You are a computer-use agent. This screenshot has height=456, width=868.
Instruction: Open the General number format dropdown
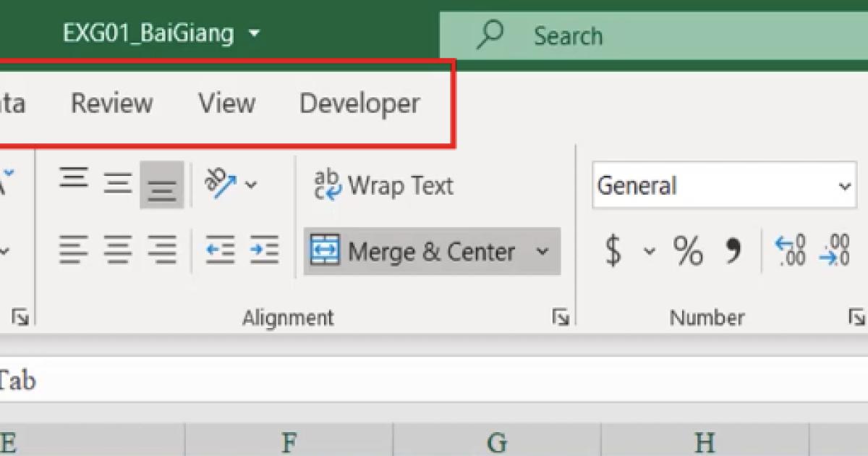(845, 186)
